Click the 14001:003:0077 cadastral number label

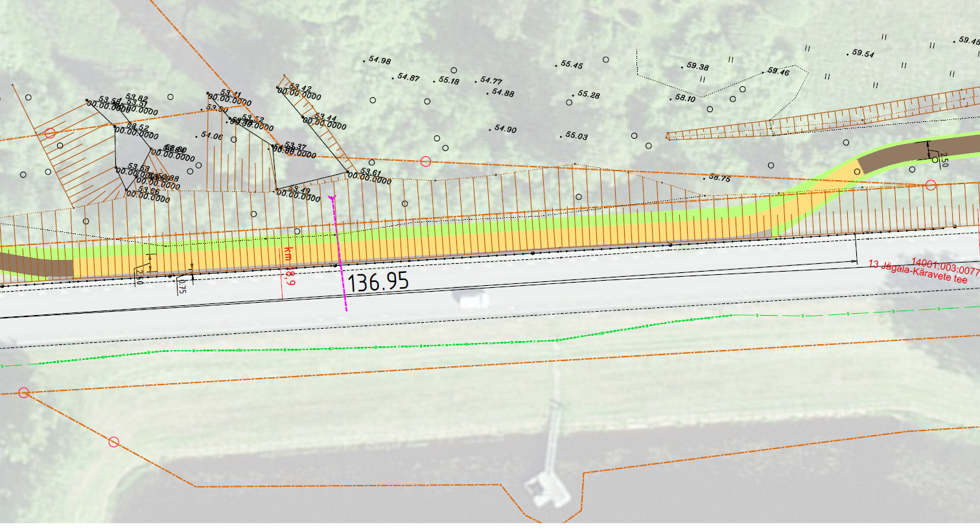point(945,266)
